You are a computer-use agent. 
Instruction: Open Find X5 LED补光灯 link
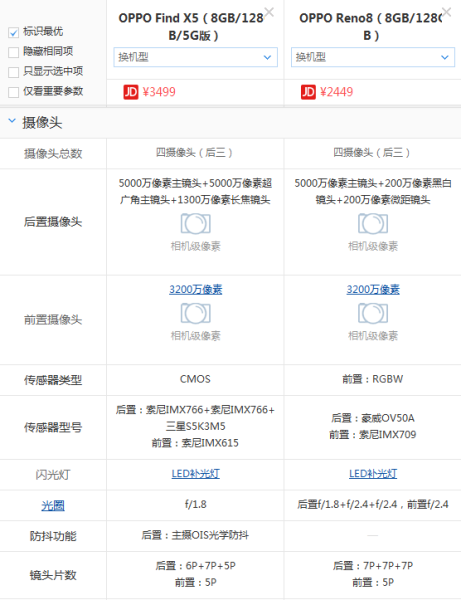[x=195, y=474]
